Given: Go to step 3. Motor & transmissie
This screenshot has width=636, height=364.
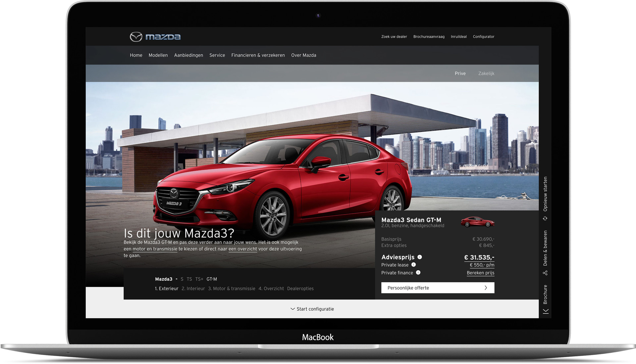Looking at the screenshot, I should [232, 289].
